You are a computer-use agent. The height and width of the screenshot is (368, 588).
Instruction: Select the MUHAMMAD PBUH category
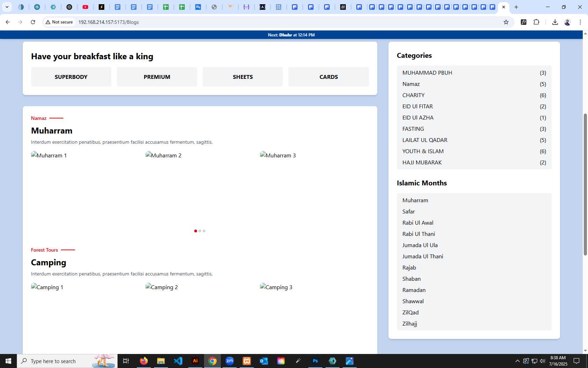click(474, 73)
